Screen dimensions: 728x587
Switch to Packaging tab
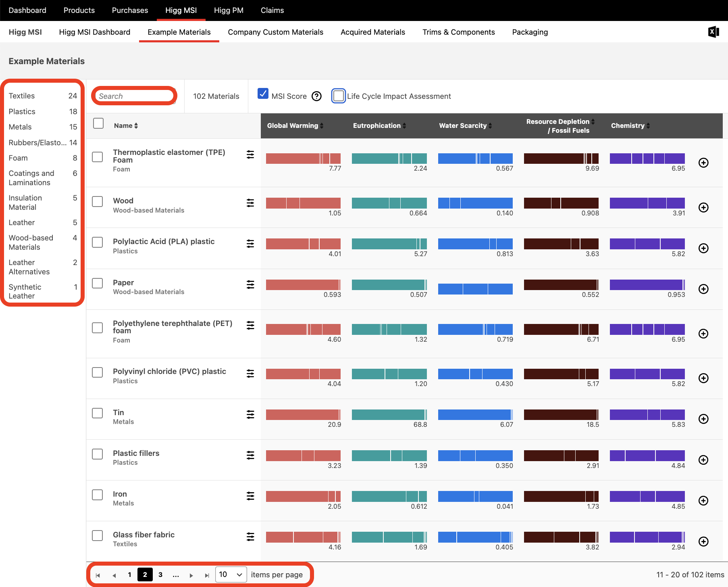(x=530, y=32)
